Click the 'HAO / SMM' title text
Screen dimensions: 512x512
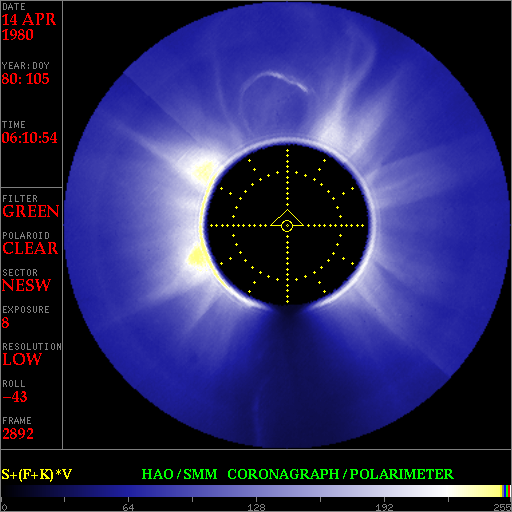point(179,474)
